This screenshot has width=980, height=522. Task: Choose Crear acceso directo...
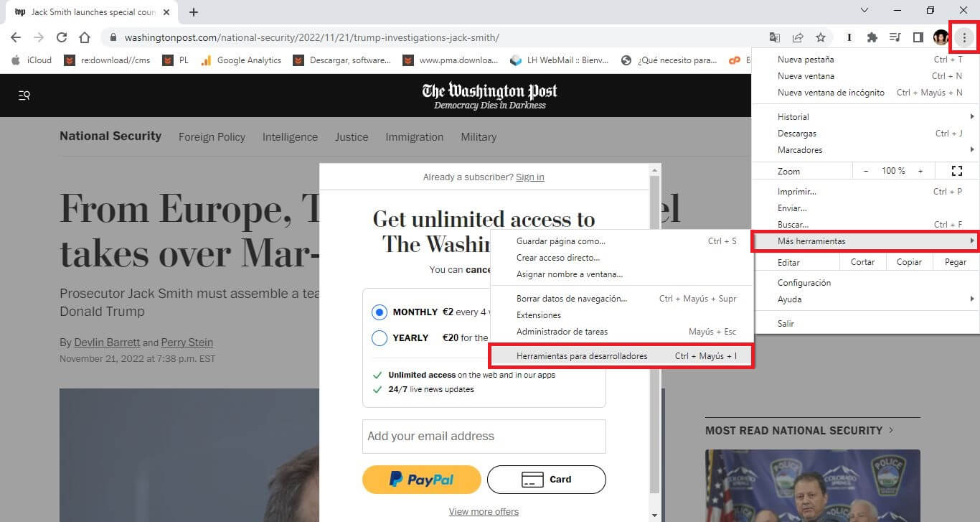pyautogui.click(x=621, y=258)
